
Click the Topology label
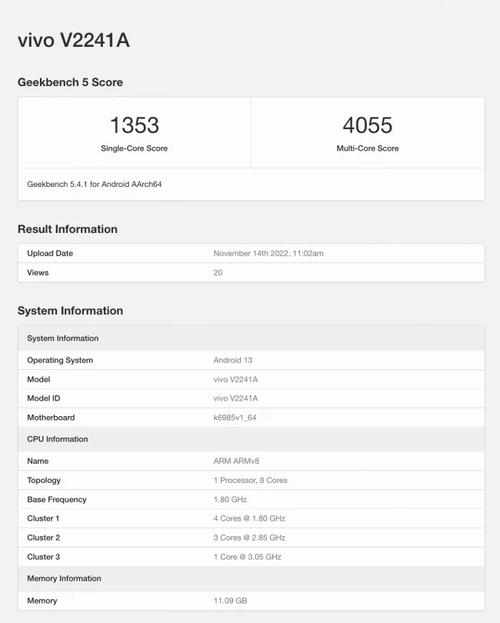[44, 480]
